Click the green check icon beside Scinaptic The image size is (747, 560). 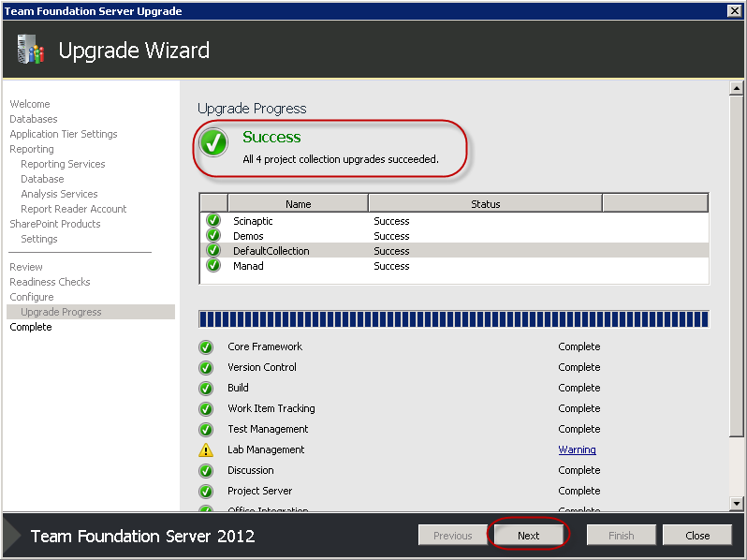213,220
